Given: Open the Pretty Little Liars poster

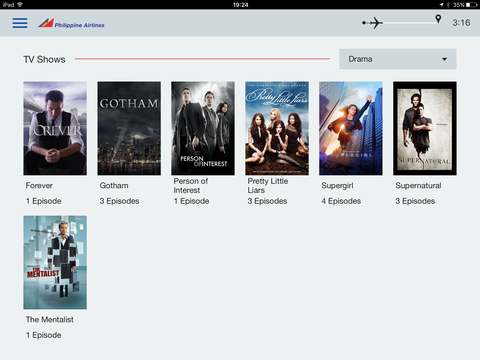Looking at the screenshot, I should [277, 128].
